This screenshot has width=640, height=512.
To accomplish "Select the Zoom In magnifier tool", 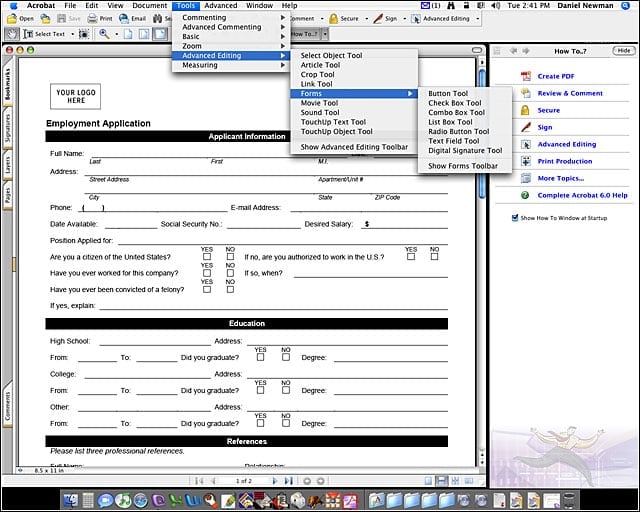I will coord(104,34).
